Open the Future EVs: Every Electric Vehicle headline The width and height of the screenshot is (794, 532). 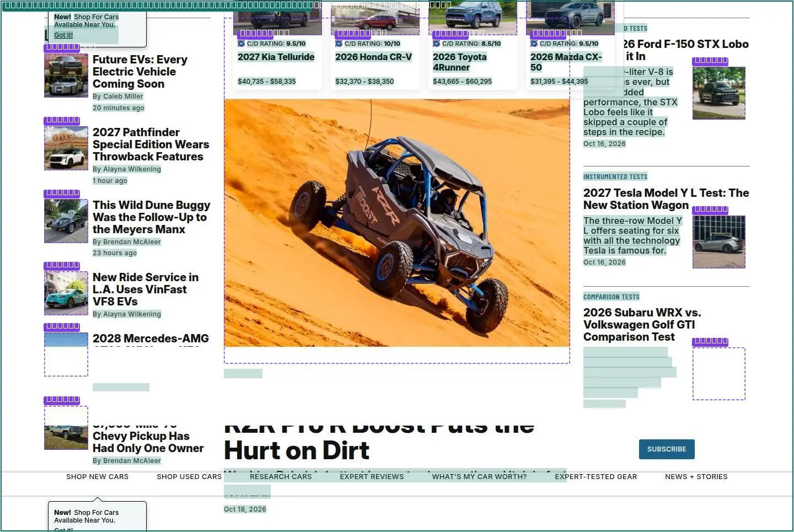[140, 72]
